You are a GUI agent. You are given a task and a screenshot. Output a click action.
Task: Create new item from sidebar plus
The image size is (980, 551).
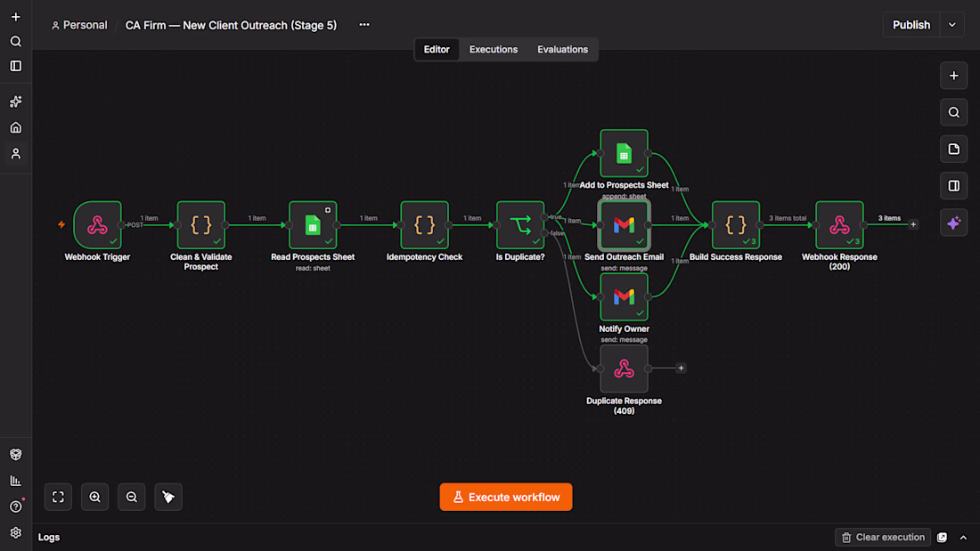click(16, 17)
